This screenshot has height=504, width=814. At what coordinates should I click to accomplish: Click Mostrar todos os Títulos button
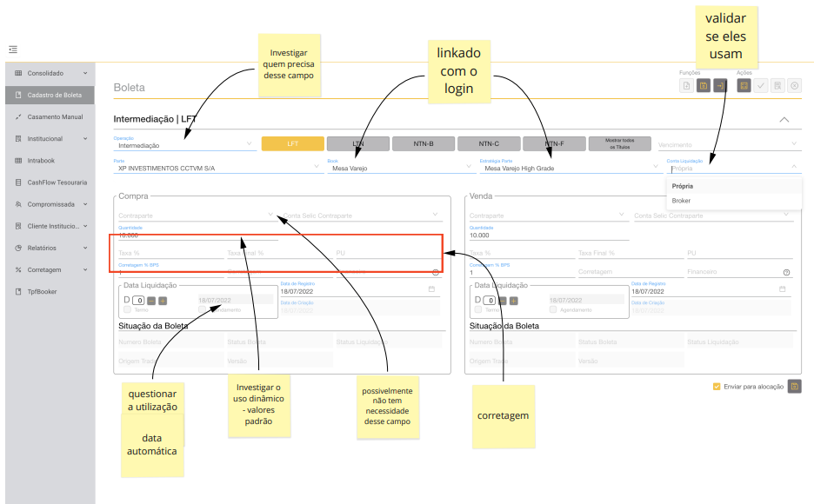(618, 143)
